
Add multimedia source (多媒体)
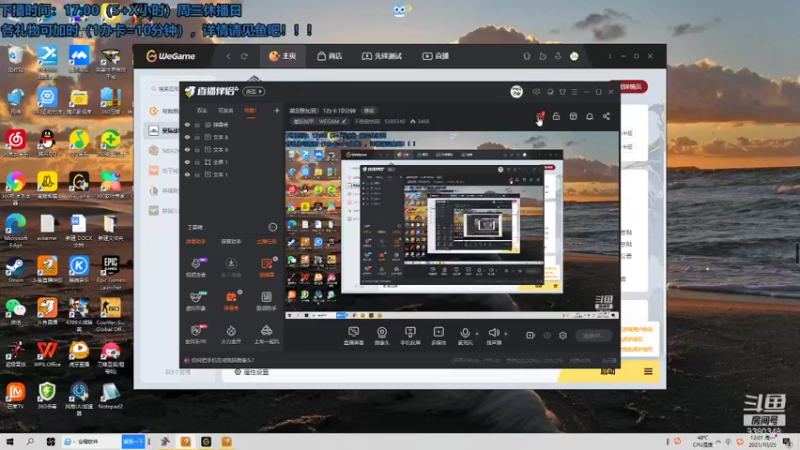pos(438,336)
